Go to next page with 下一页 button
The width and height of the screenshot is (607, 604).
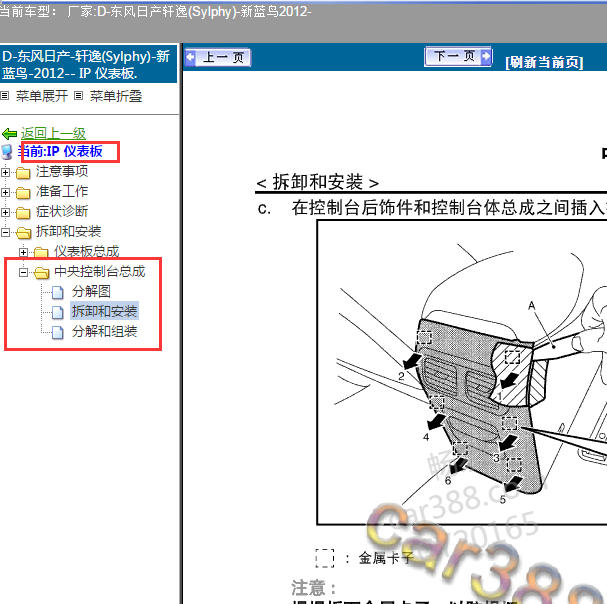tap(458, 57)
